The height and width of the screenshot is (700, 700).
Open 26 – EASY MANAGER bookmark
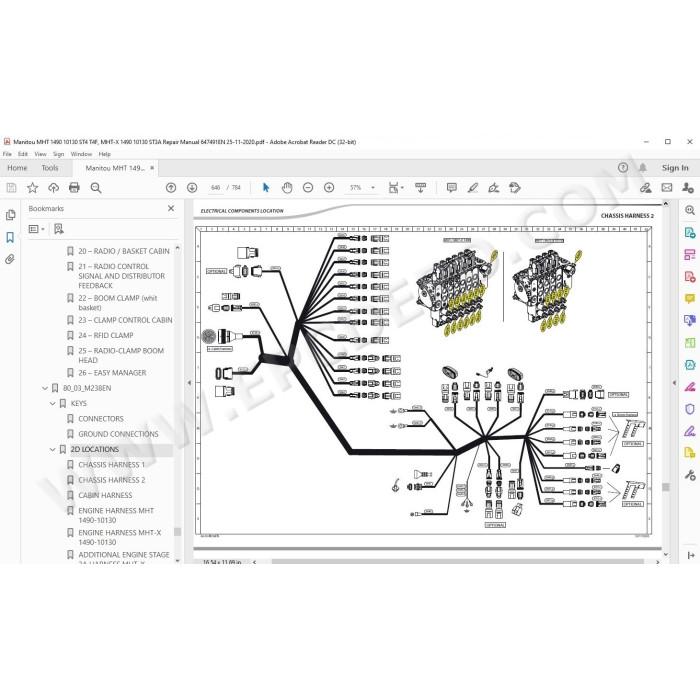point(112,373)
